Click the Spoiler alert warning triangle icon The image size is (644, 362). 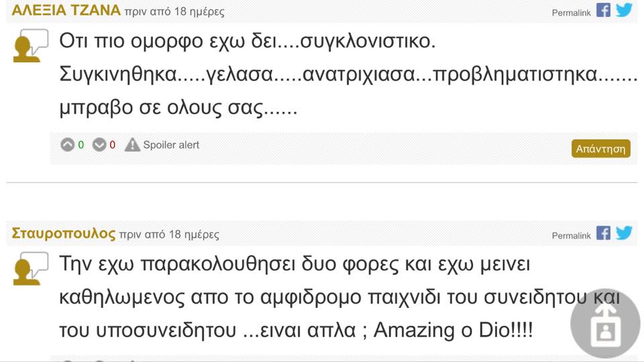coord(132,145)
